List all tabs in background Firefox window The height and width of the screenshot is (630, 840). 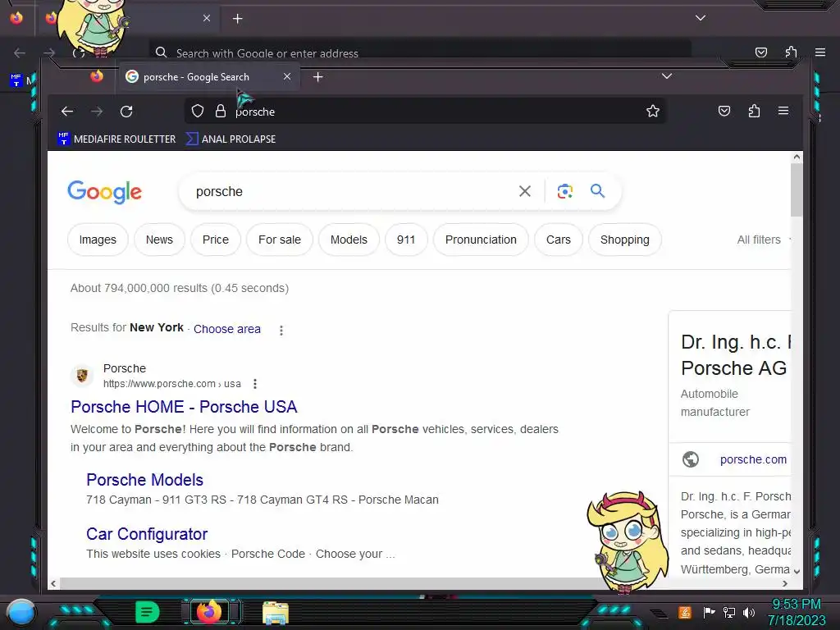pos(701,18)
